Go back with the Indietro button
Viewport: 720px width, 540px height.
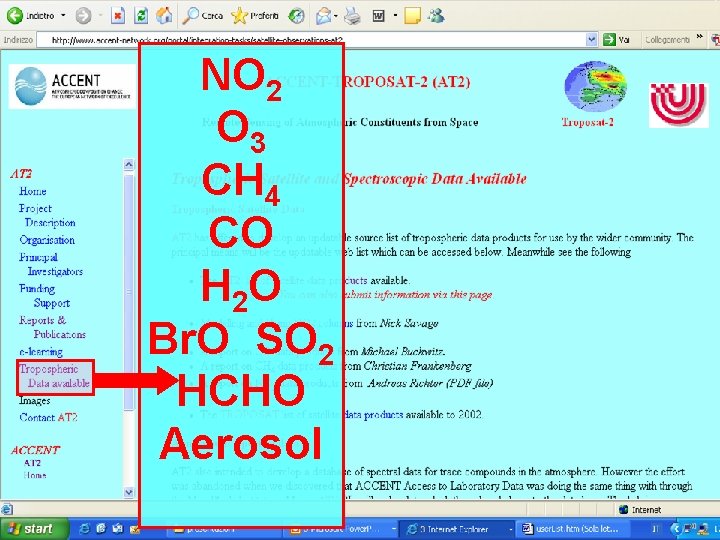click(31, 16)
